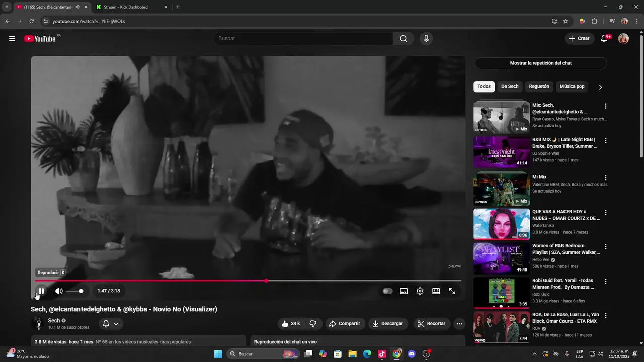Open the media control music icon

pyautogui.click(x=612, y=21)
